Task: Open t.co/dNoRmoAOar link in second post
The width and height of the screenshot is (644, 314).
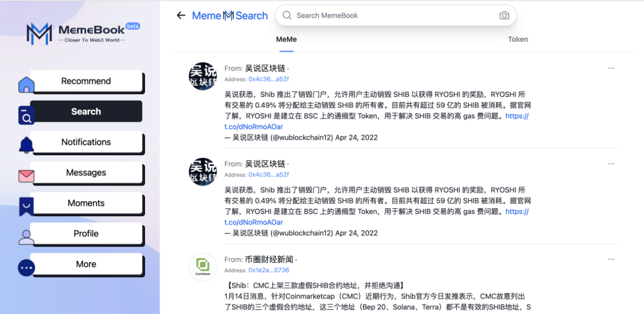Action: point(254,222)
